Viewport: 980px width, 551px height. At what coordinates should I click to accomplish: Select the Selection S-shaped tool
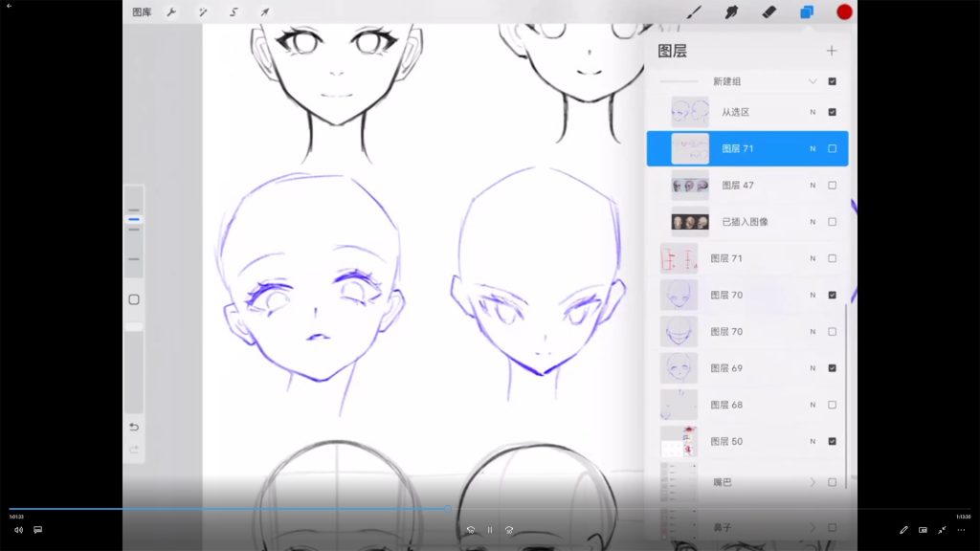(234, 12)
